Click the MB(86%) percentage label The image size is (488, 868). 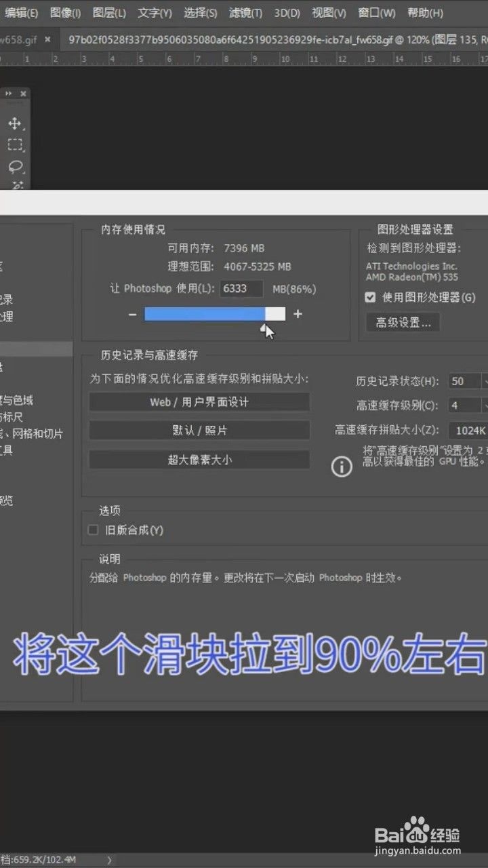click(x=294, y=289)
